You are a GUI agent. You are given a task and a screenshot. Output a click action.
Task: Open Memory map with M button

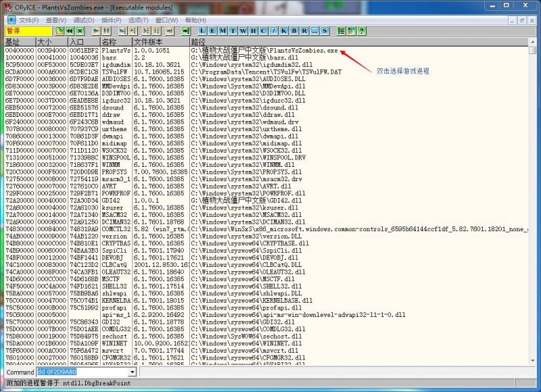click(x=223, y=31)
